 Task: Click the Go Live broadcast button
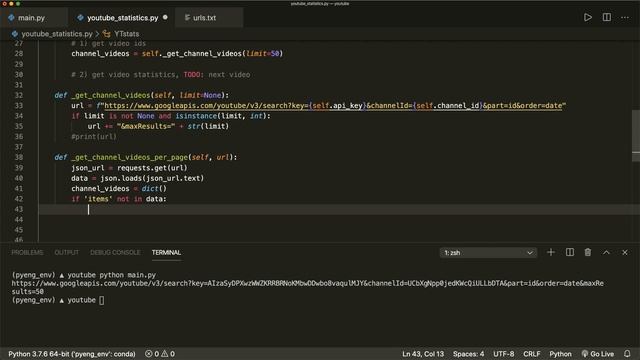(x=598, y=353)
